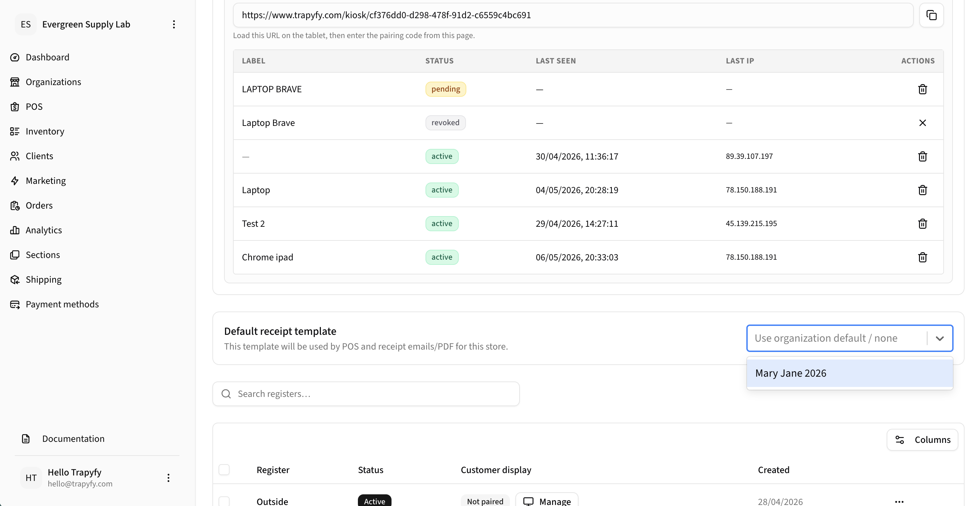Open Sections page
Screen dimensions: 980x506
[43, 255]
